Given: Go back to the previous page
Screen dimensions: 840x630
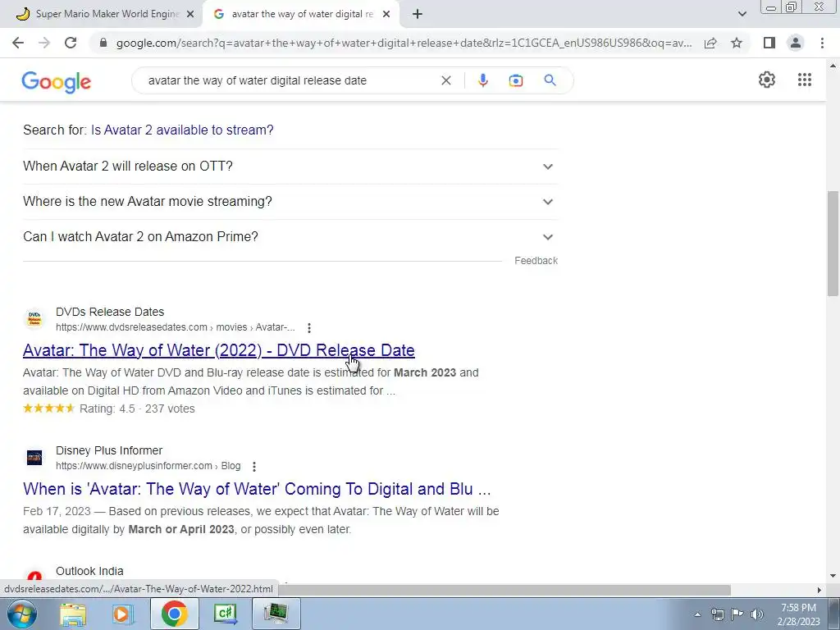Looking at the screenshot, I should click(x=18, y=43).
